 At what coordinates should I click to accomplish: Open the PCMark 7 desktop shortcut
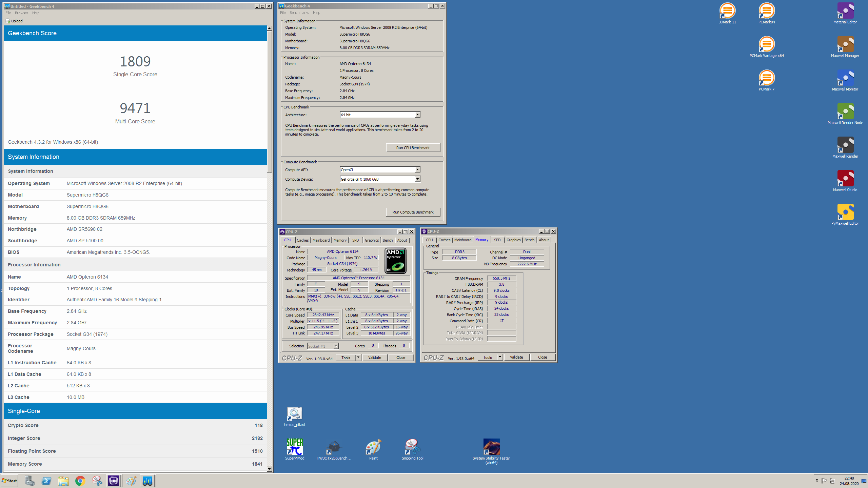(x=767, y=81)
